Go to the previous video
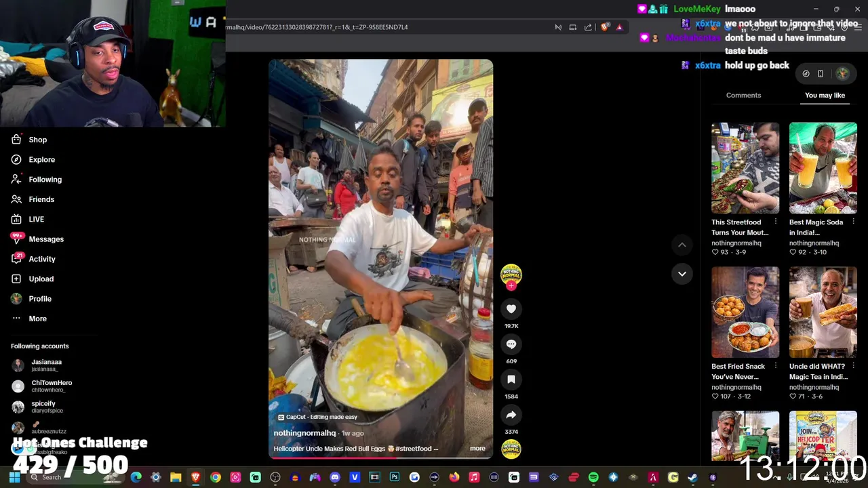This screenshot has width=868, height=488. coord(682,245)
